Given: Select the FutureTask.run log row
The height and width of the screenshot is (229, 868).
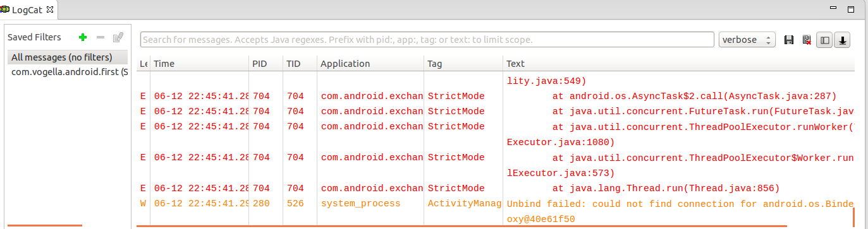Looking at the screenshot, I should point(496,111).
